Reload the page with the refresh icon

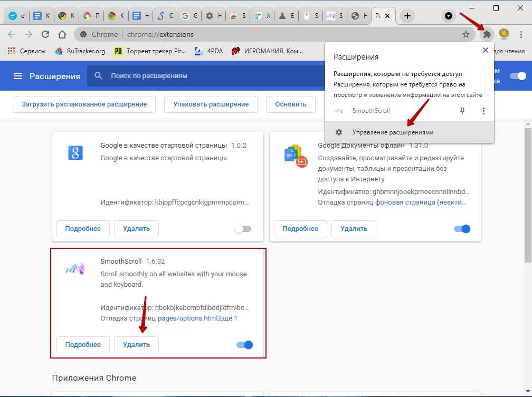point(45,34)
